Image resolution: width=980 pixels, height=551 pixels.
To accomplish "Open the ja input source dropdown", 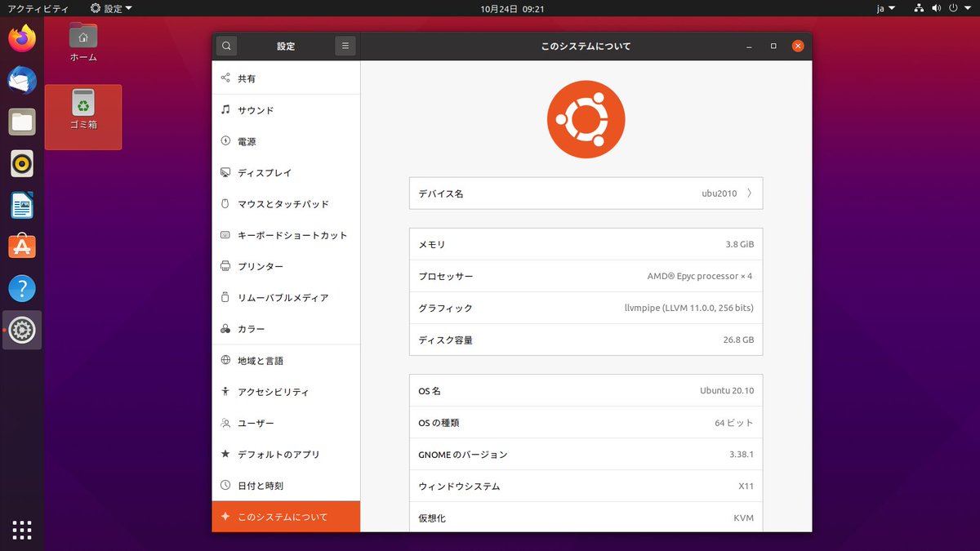I will pyautogui.click(x=886, y=8).
